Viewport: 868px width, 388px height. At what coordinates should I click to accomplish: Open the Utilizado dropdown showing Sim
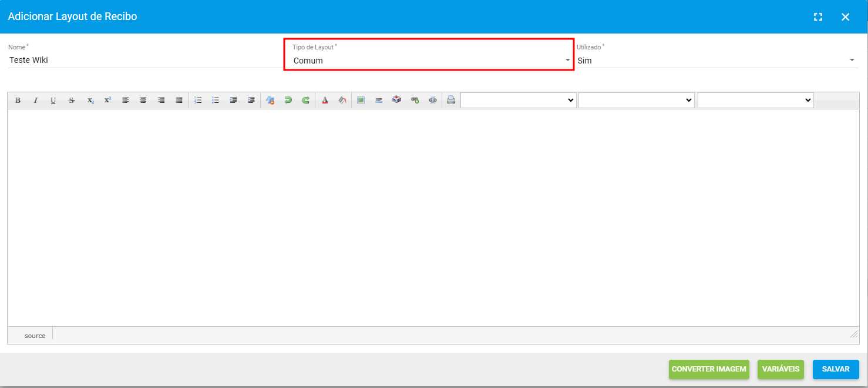tap(717, 61)
